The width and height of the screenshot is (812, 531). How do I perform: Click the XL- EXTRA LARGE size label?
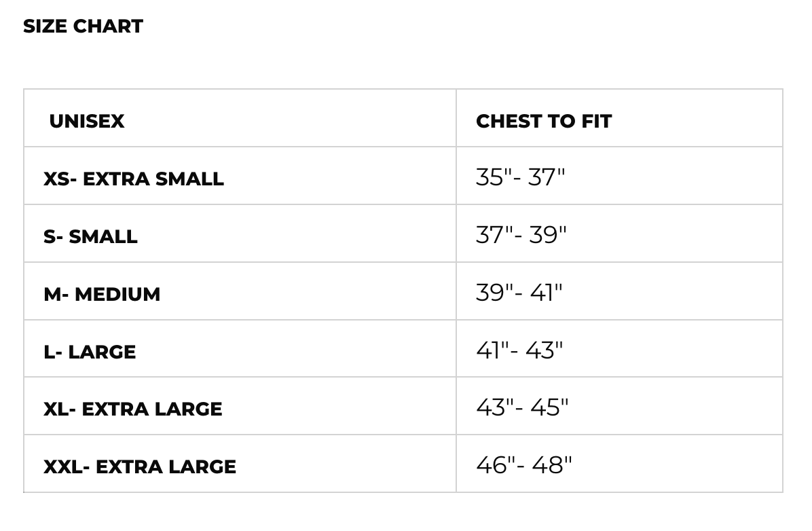[133, 409]
